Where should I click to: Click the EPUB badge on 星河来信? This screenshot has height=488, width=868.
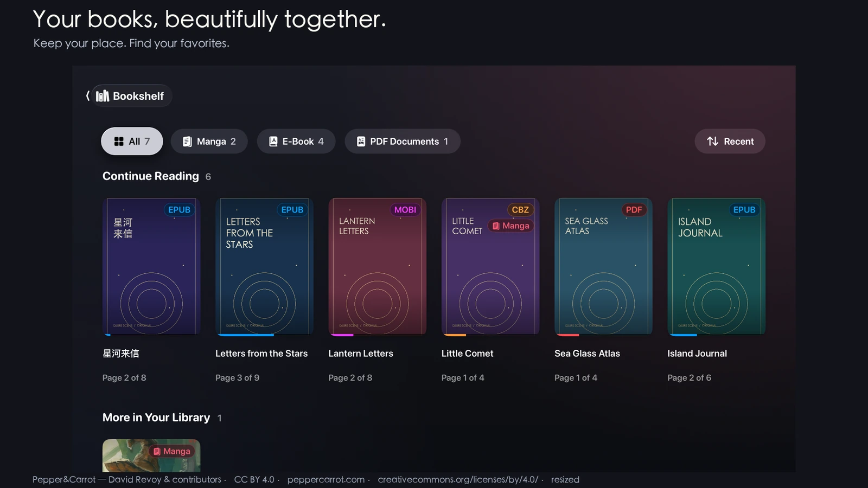[179, 210]
